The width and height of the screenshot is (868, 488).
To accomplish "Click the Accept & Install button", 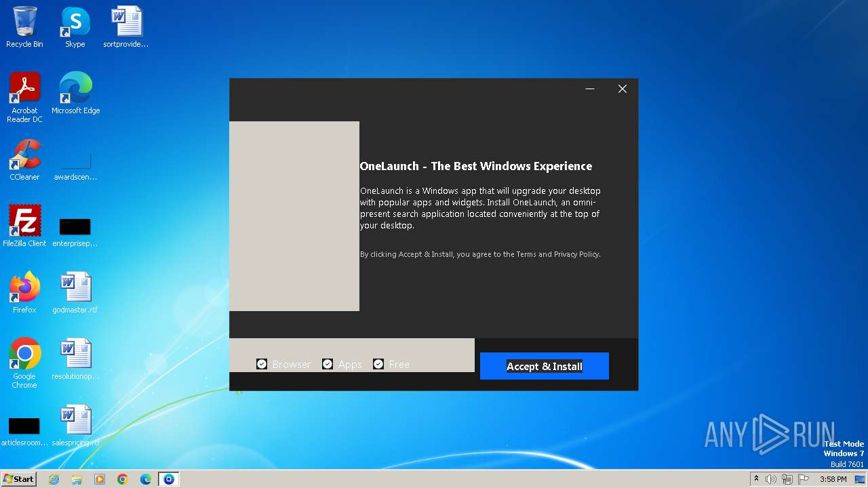I will [x=544, y=366].
